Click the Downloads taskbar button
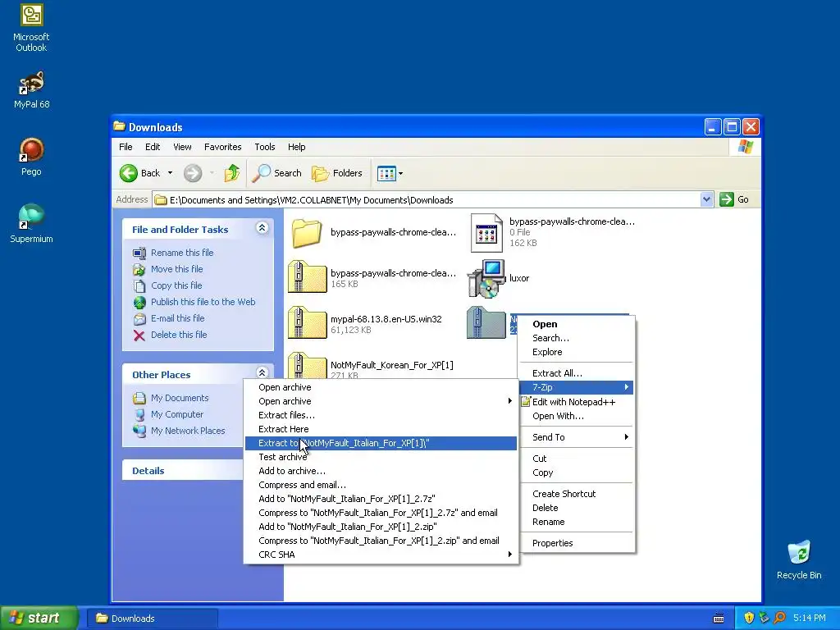The height and width of the screenshot is (630, 840). 152,619
